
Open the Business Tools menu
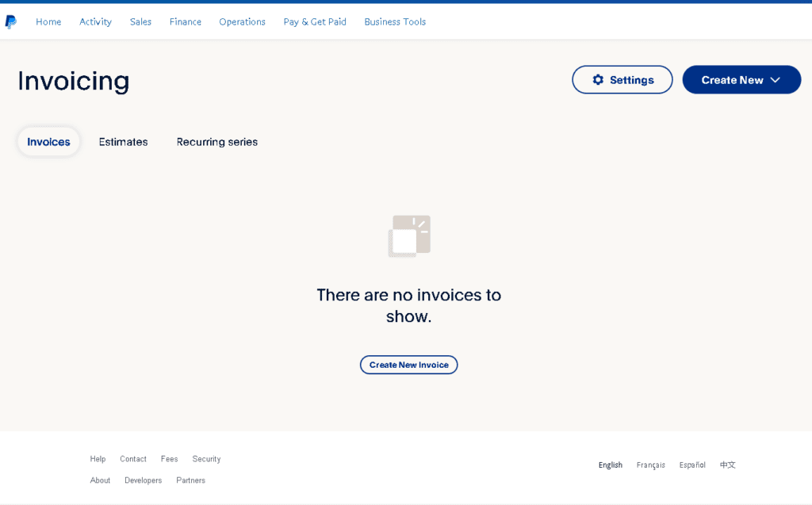point(395,21)
